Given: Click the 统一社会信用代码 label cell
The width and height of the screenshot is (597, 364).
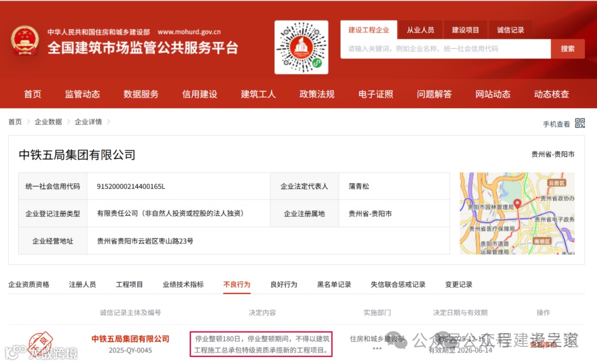Looking at the screenshot, I should pyautogui.click(x=53, y=186).
